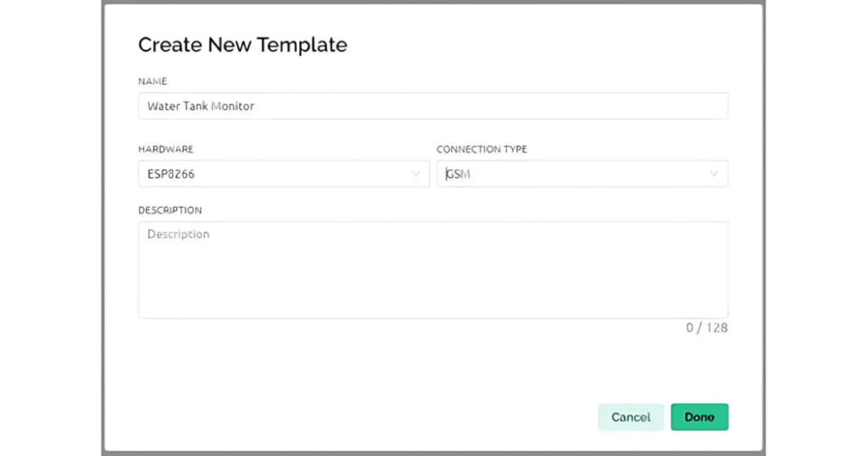Click the Hardware dropdown chevron arrow
Viewport: 868px width, 456px height.
416,174
